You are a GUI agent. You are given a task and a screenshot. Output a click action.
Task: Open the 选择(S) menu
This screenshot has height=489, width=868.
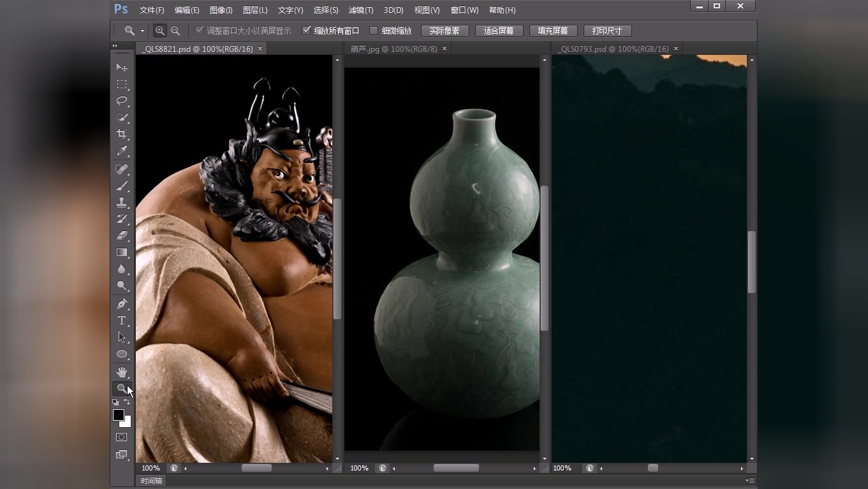tap(326, 10)
